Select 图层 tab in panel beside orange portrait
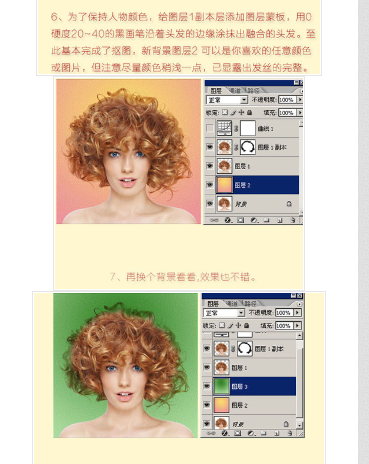This screenshot has width=369, height=464. pos(216,91)
